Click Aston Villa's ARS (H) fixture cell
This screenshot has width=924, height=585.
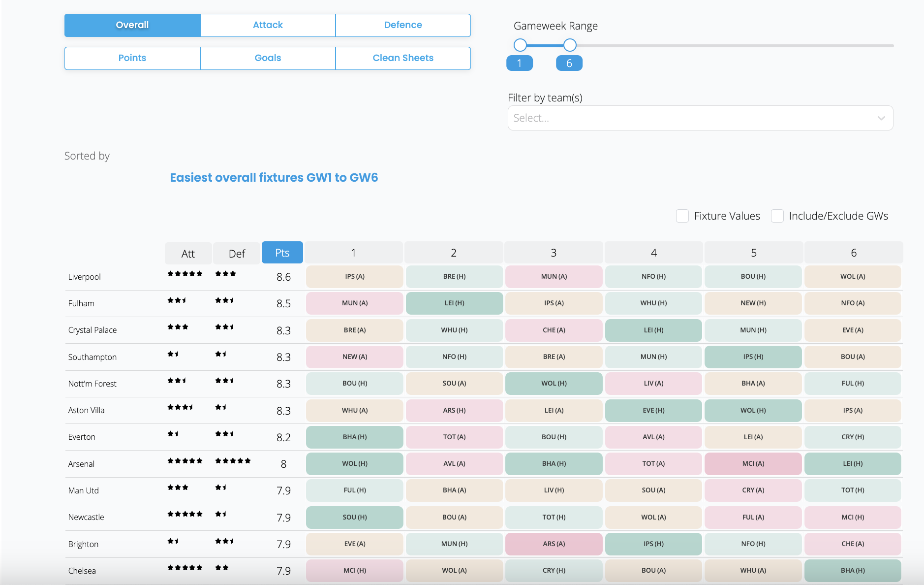(455, 411)
